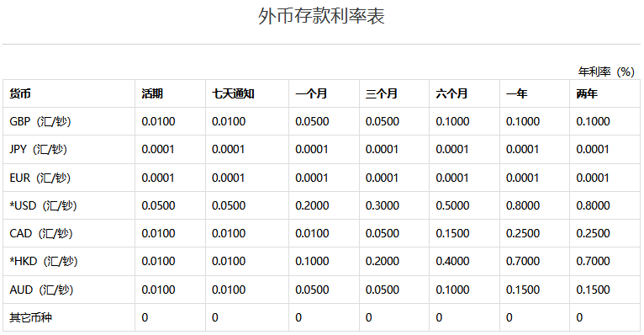Screen dimensions: 644x335
Task: Select GBP 六个月 rate 0.1000
Action: click(x=452, y=122)
